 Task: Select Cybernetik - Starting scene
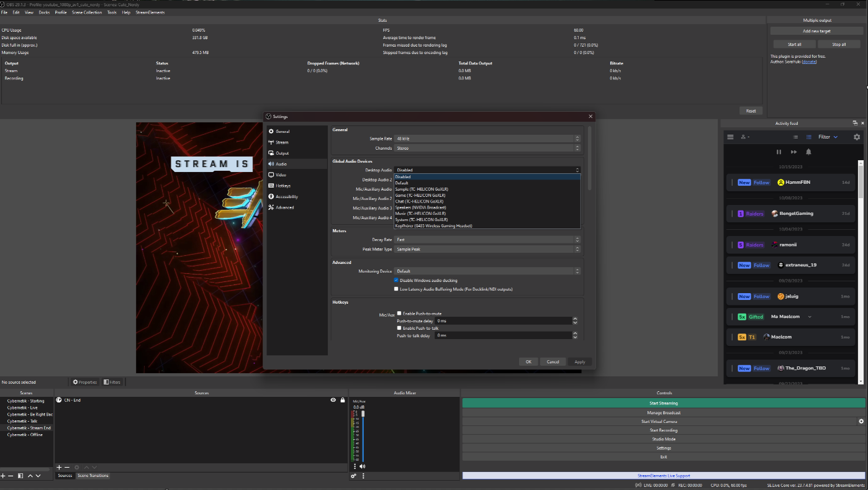pyautogui.click(x=26, y=401)
